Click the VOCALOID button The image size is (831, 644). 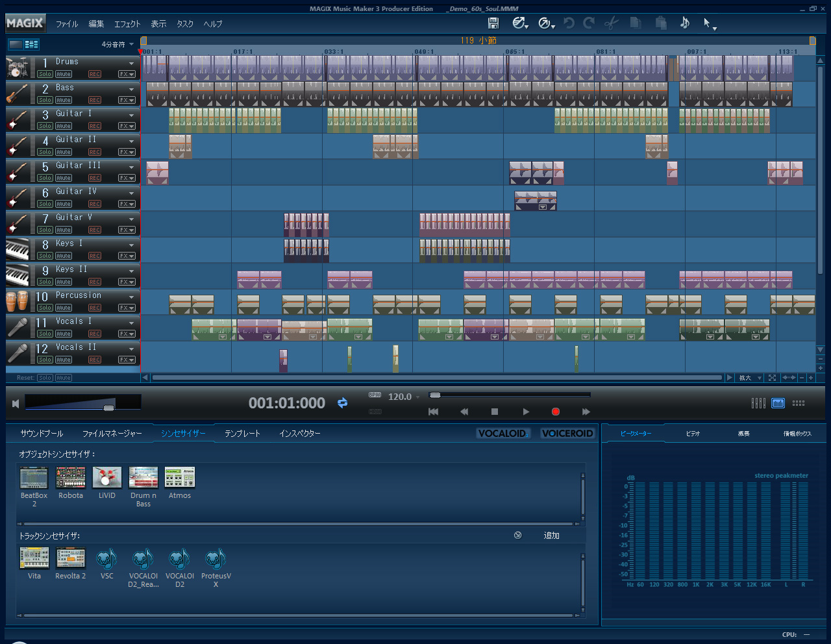click(503, 434)
